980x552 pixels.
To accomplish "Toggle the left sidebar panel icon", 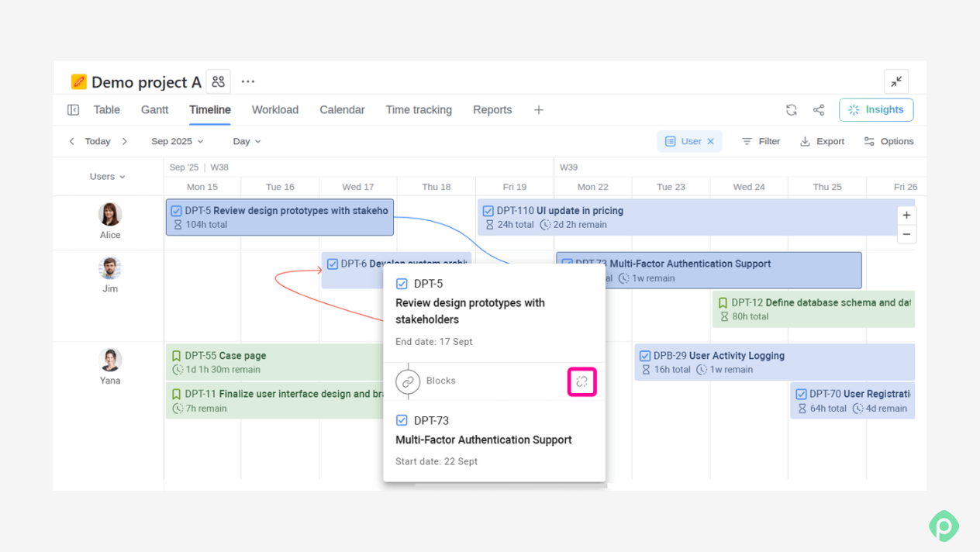I will coord(73,110).
